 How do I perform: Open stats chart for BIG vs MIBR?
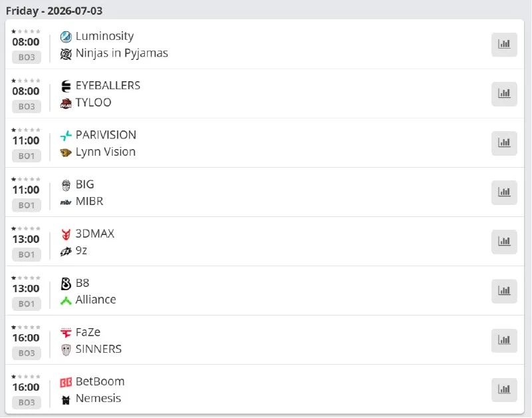coord(504,192)
